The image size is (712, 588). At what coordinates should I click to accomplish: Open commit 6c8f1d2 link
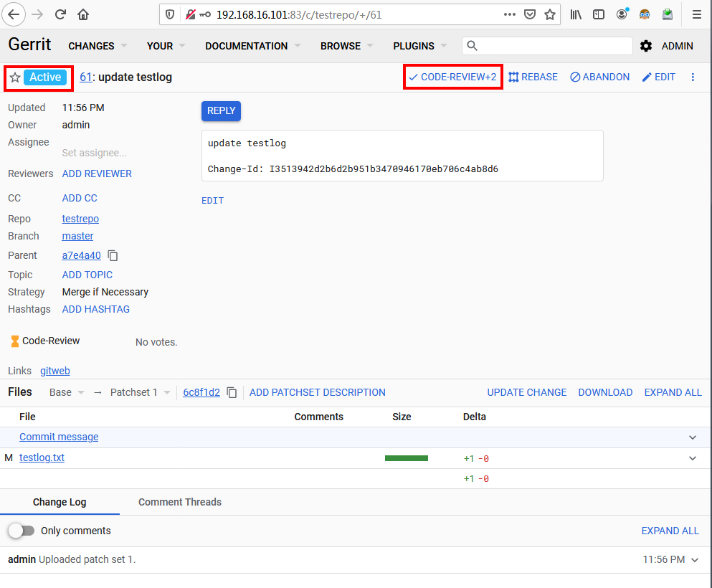pyautogui.click(x=201, y=392)
